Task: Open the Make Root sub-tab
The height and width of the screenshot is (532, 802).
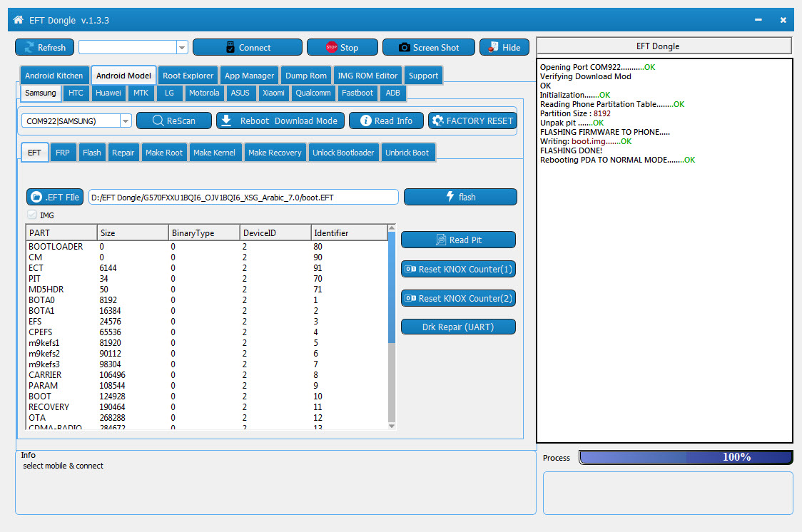Action: tap(164, 153)
